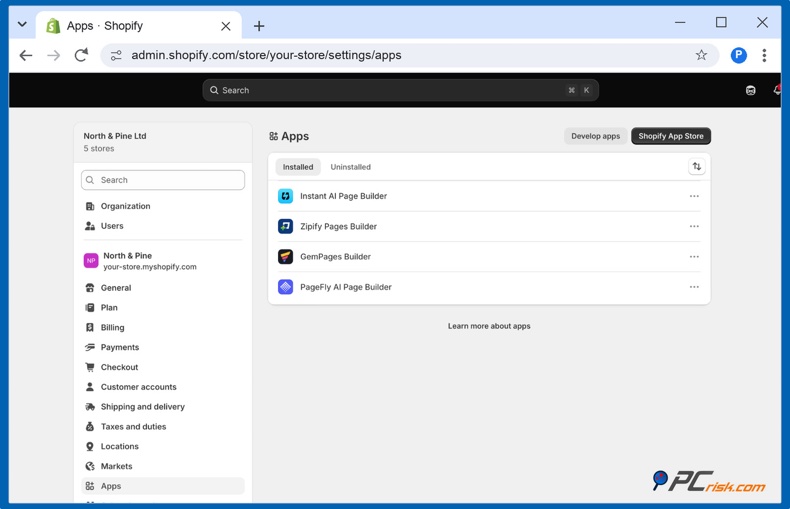
Task: Open the Shopify App Store button
Action: (671, 136)
